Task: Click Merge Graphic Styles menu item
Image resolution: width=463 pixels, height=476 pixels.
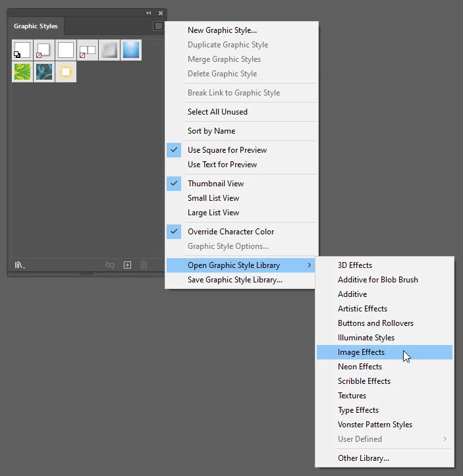Action: click(x=242, y=59)
